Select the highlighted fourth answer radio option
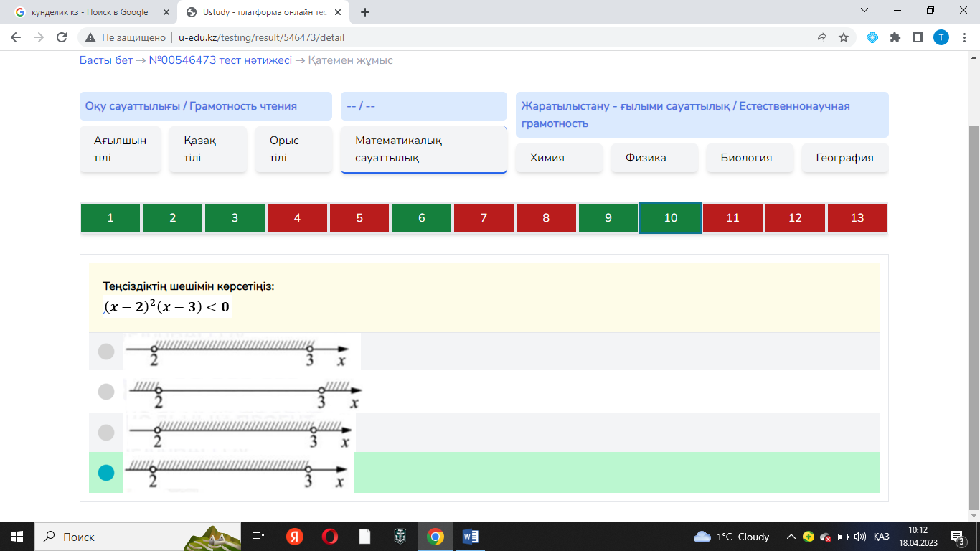Screen dimensions: 980x551 106,473
